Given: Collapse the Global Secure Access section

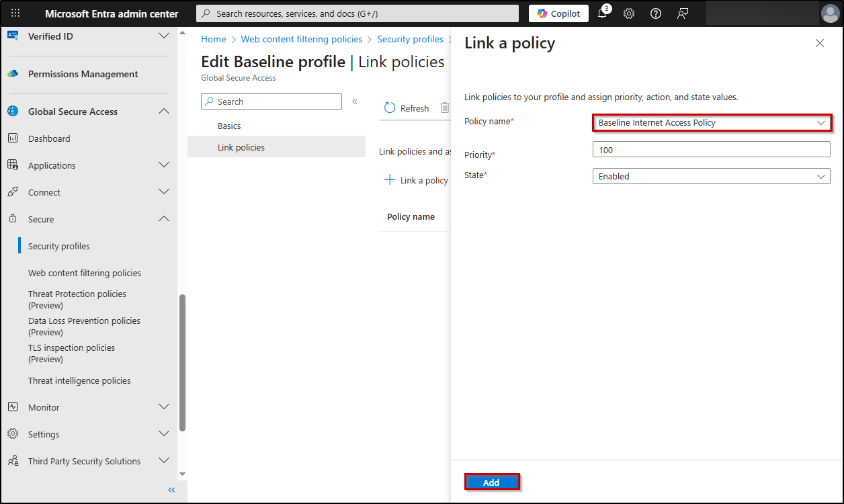Looking at the screenshot, I should click(163, 112).
